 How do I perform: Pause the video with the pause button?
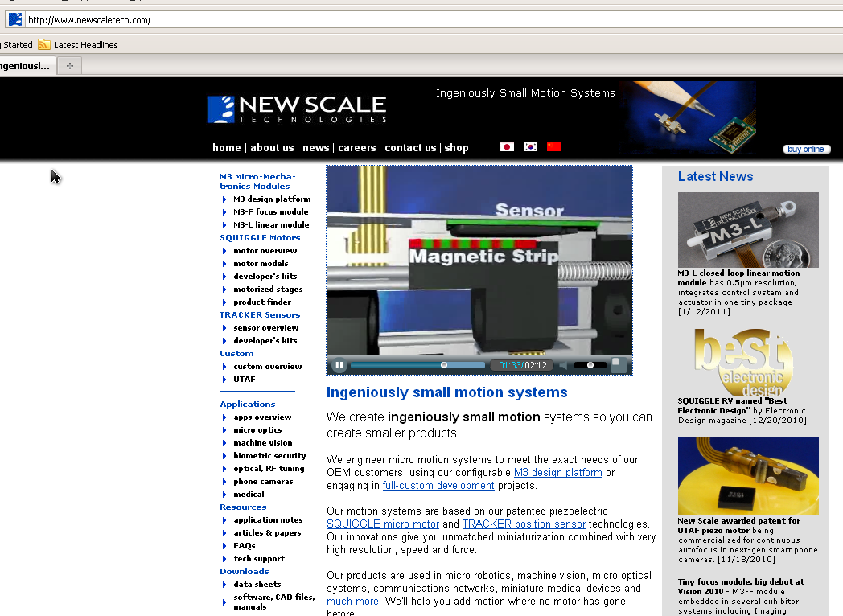[339, 366]
